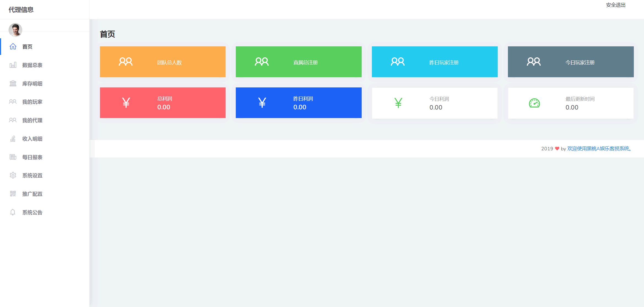Click the green yen icon for 今日利润
The width and height of the screenshot is (644, 307).
[398, 103]
